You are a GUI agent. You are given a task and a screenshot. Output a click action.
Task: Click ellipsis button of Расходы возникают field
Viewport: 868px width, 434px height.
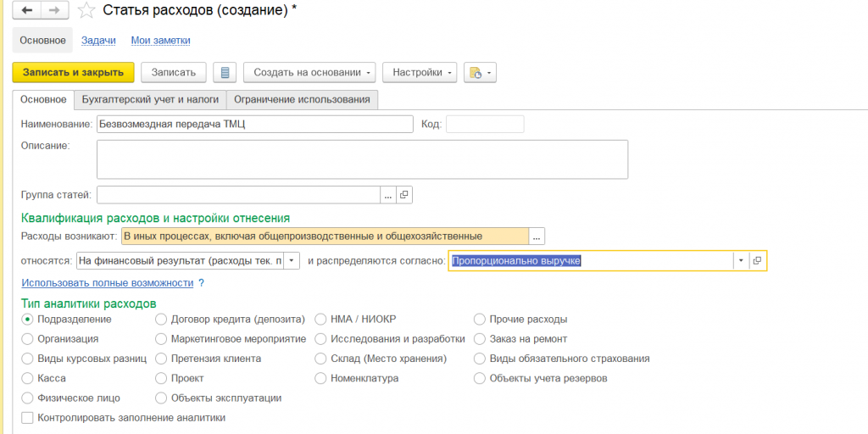(x=537, y=236)
